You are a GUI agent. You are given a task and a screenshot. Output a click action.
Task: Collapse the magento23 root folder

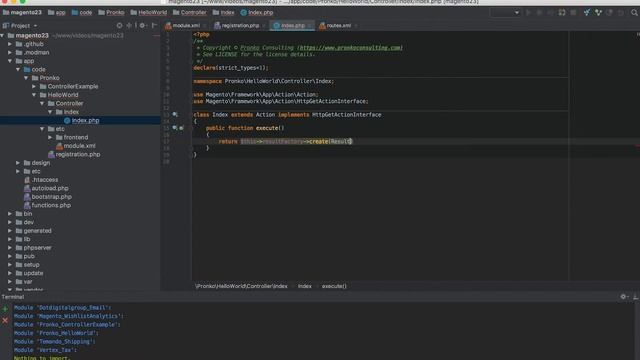click(x=2, y=36)
